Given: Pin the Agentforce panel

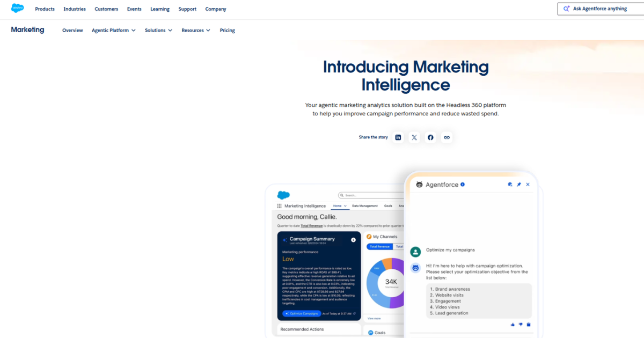Looking at the screenshot, I should click(519, 185).
